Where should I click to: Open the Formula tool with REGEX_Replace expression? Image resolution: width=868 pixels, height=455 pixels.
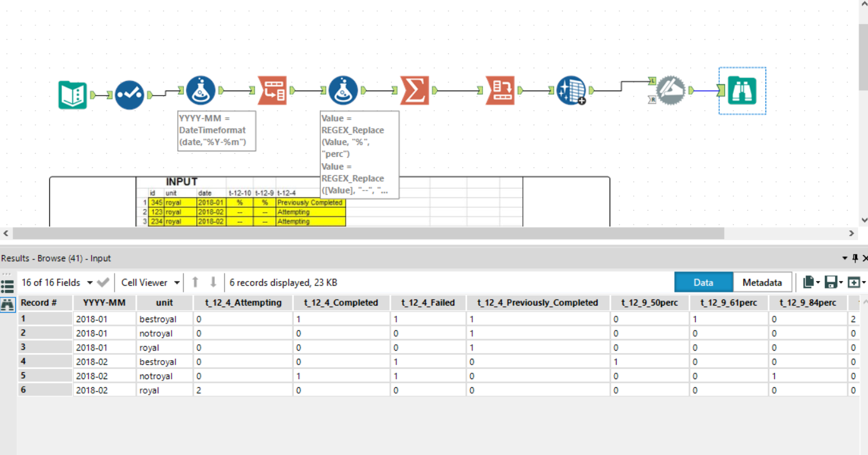342,90
